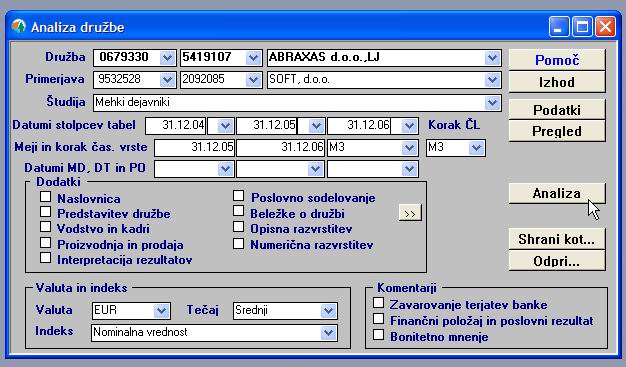
Task: Enable Poslovno sodelovanje checkbox
Action: coord(238,196)
